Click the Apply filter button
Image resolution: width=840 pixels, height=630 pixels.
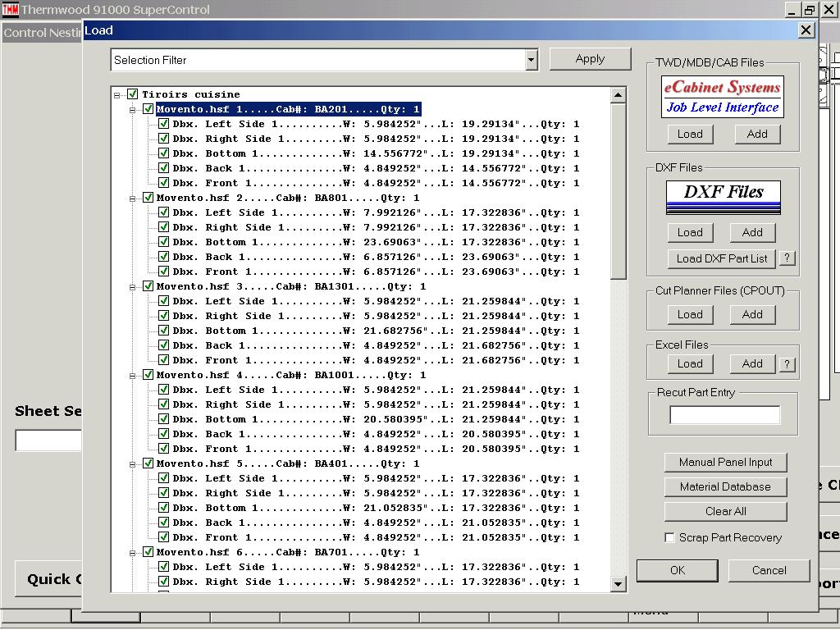(x=590, y=59)
